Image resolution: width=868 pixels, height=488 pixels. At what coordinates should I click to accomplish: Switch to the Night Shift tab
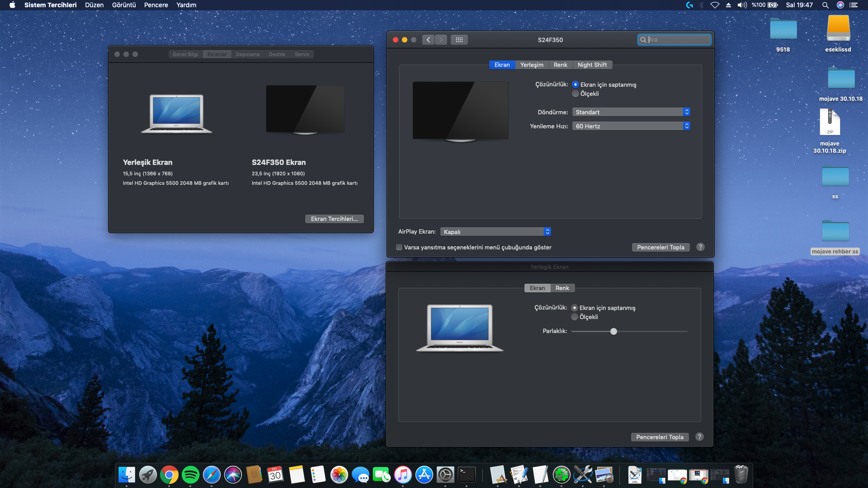coord(592,65)
